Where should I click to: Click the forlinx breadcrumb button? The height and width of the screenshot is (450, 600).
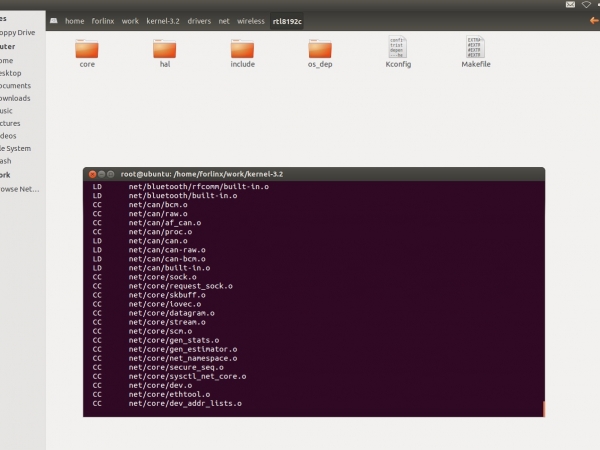tap(103, 21)
